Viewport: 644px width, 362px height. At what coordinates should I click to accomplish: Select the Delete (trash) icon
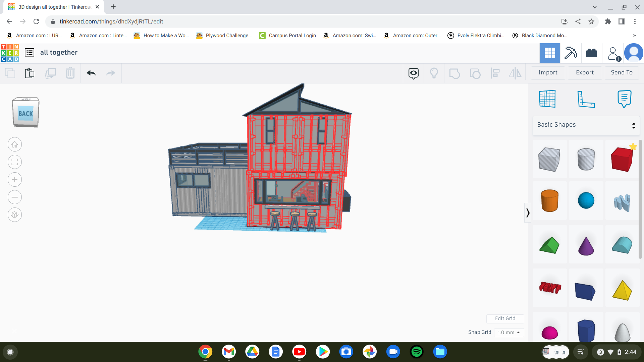coord(70,73)
